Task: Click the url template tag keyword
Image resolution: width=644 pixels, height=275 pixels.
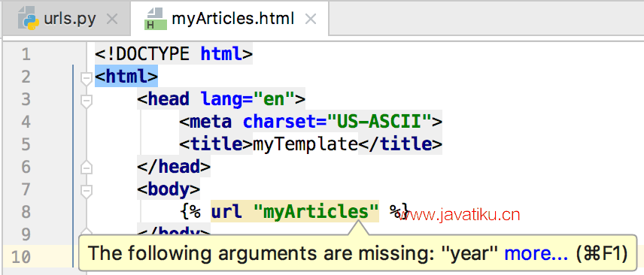Action: pyautogui.click(x=226, y=212)
